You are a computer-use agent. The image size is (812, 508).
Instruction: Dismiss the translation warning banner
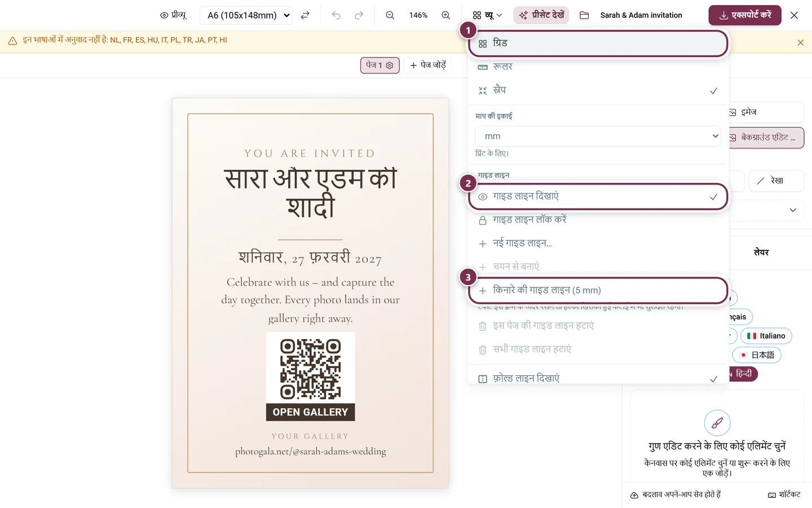pyautogui.click(x=800, y=42)
